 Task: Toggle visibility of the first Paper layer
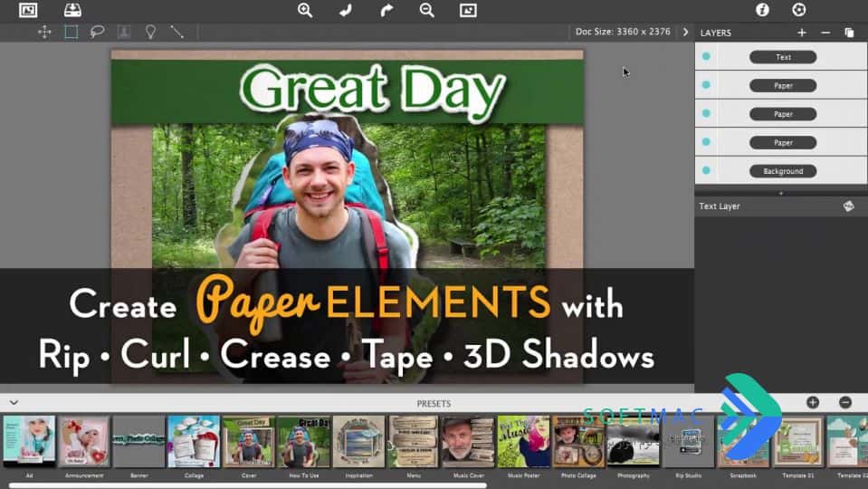coord(706,85)
